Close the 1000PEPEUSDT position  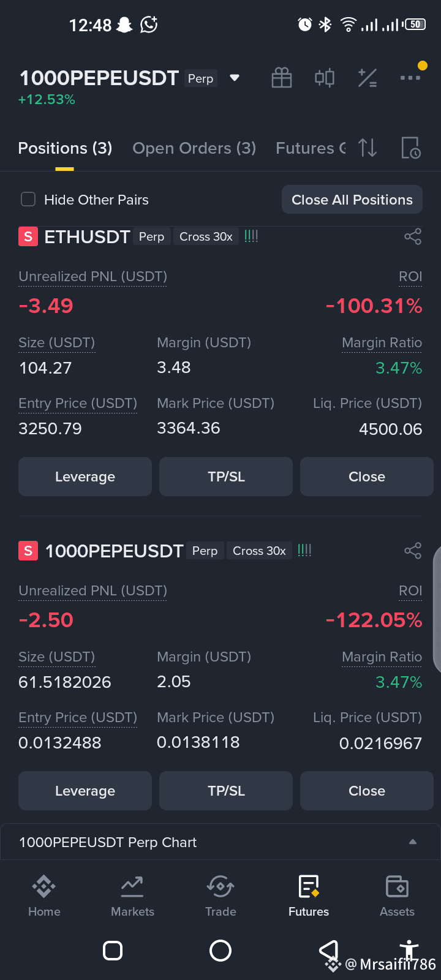(x=367, y=791)
